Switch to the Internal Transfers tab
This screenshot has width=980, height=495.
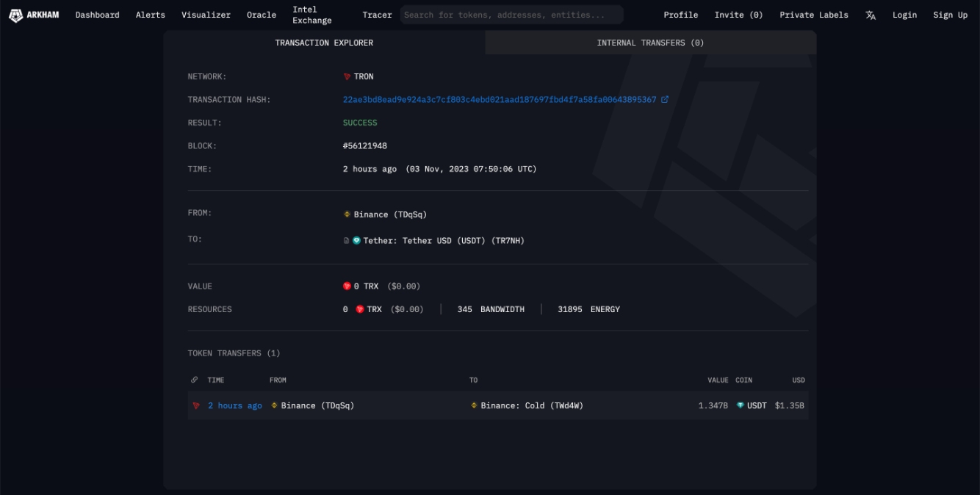pyautogui.click(x=649, y=43)
